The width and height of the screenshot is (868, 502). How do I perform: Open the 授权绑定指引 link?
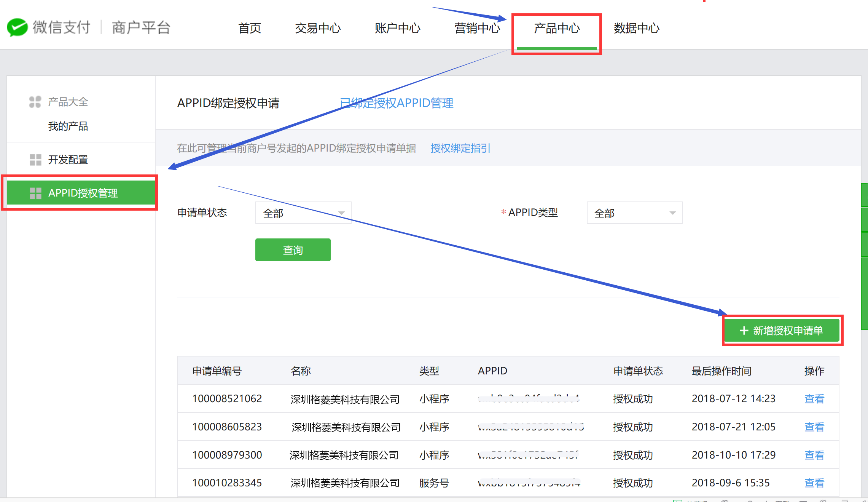point(460,148)
